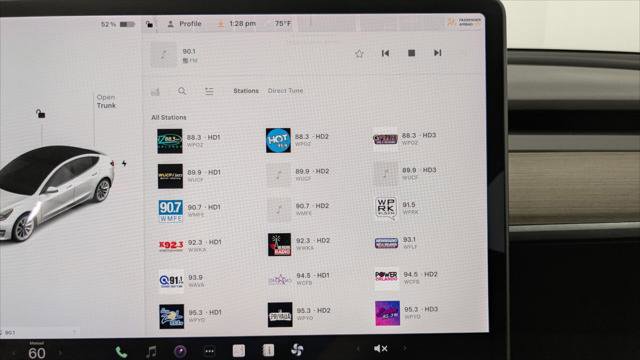Decrease driver temperature below 60

click(x=14, y=353)
